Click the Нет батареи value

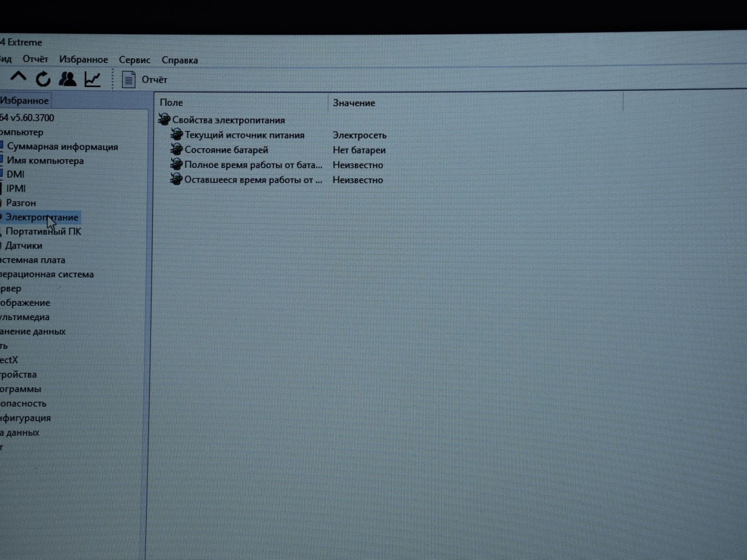point(359,150)
